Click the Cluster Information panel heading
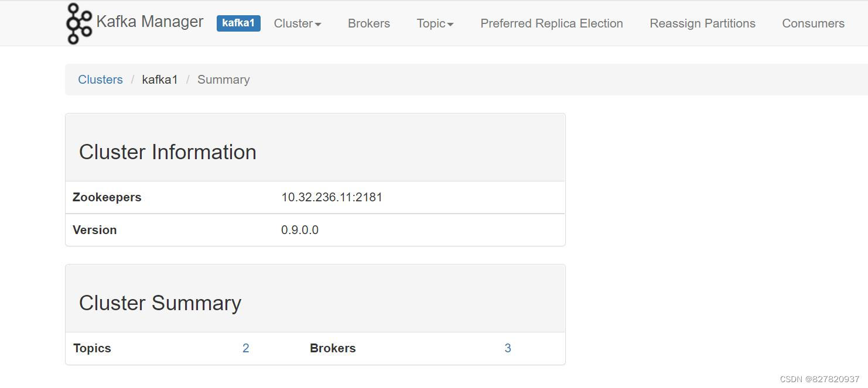Viewport: 868px width, 388px height. 168,152
